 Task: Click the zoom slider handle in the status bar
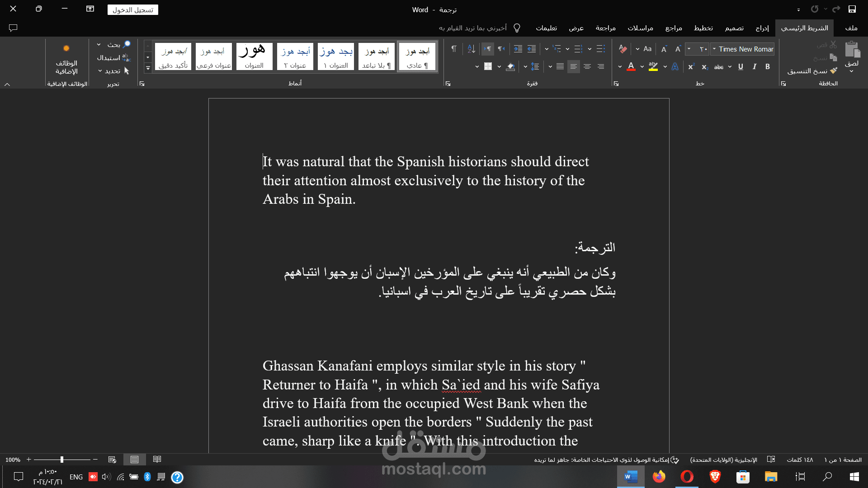click(62, 460)
